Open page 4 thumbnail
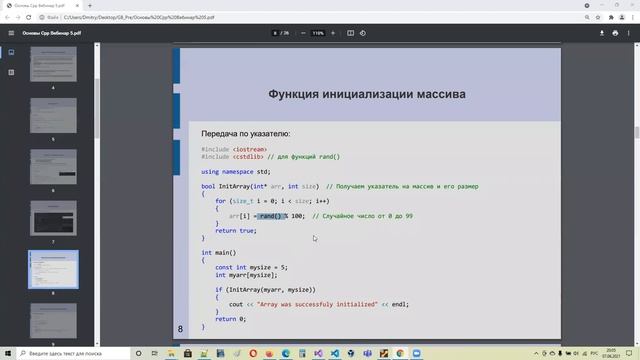 click(x=53, y=64)
